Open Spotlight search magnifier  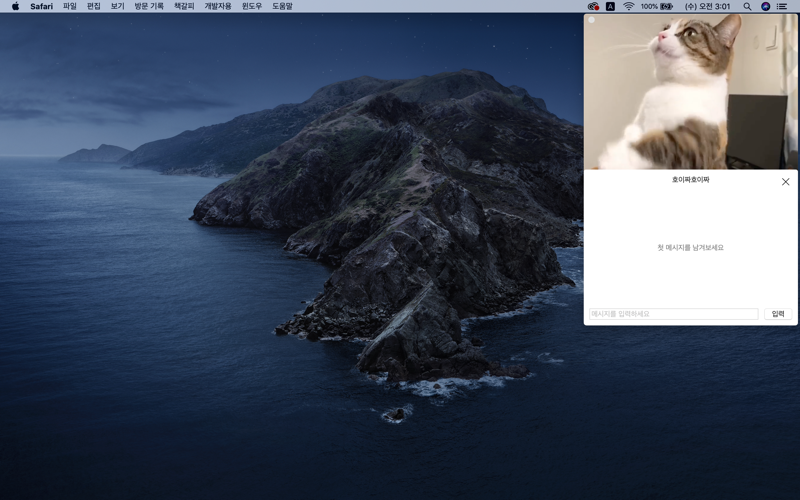pos(747,6)
